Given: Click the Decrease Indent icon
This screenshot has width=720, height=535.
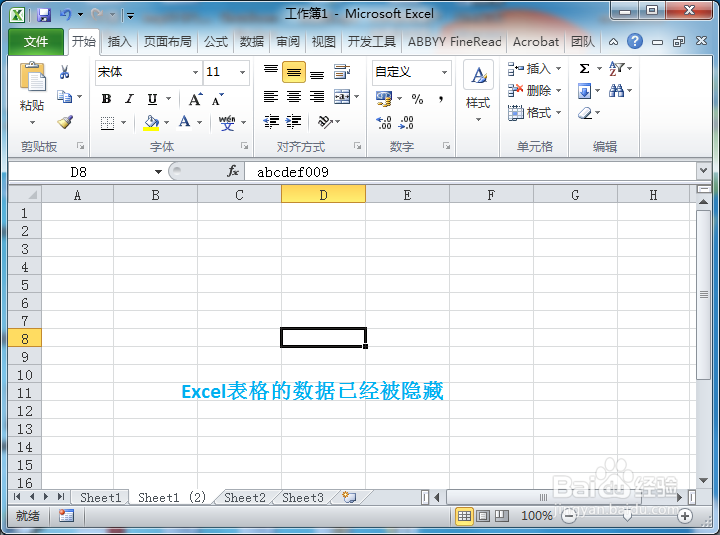Looking at the screenshot, I should (271, 122).
